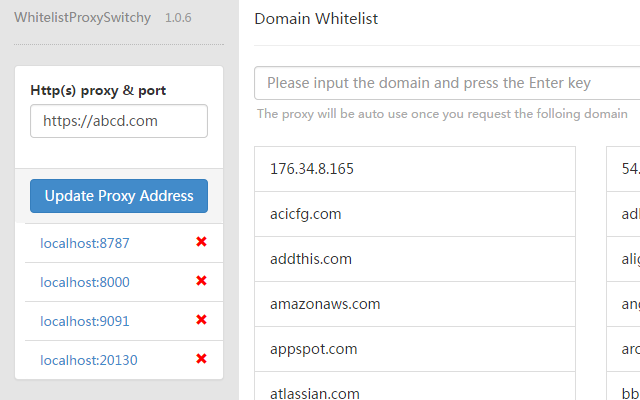Pick the localhost:9091 proxy link
Image resolution: width=640 pixels, height=400 pixels.
[85, 321]
